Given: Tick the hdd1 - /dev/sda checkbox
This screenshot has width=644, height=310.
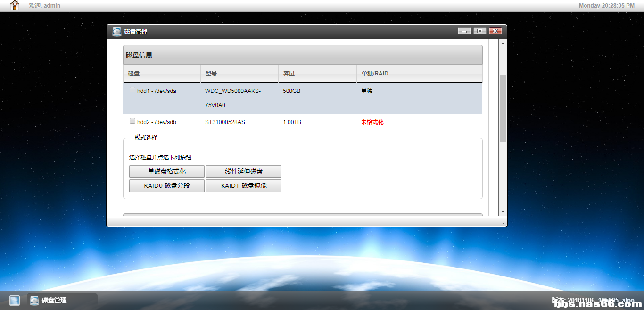Looking at the screenshot, I should [x=132, y=90].
